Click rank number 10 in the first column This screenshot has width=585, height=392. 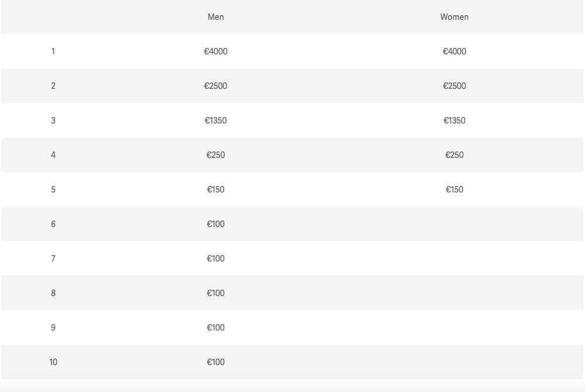53,362
